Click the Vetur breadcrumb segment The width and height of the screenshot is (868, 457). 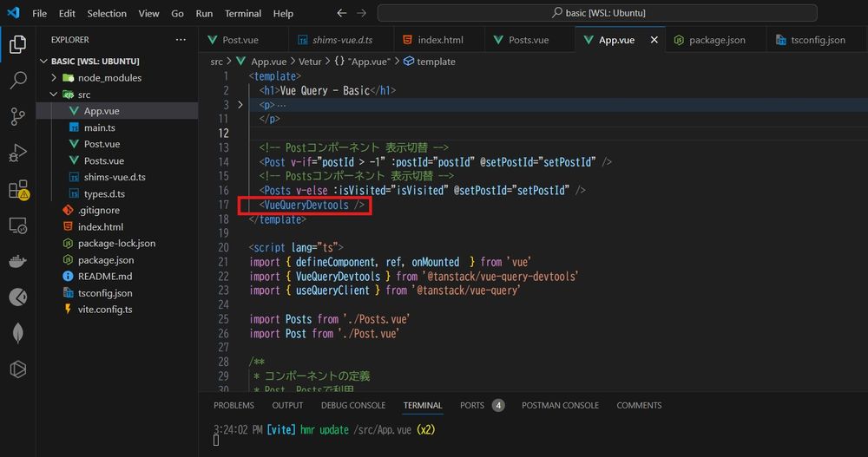pos(310,62)
